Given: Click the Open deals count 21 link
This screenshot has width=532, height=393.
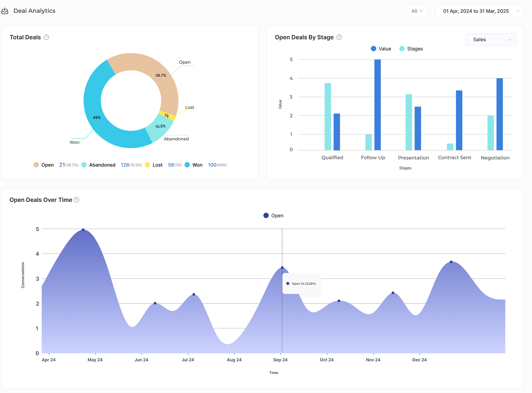Looking at the screenshot, I should pyautogui.click(x=62, y=165).
